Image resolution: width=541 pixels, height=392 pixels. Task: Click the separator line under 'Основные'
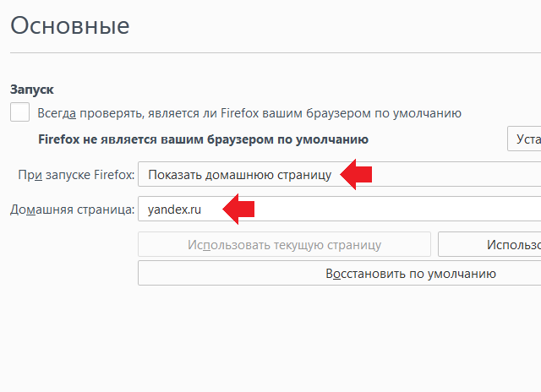coord(270,53)
